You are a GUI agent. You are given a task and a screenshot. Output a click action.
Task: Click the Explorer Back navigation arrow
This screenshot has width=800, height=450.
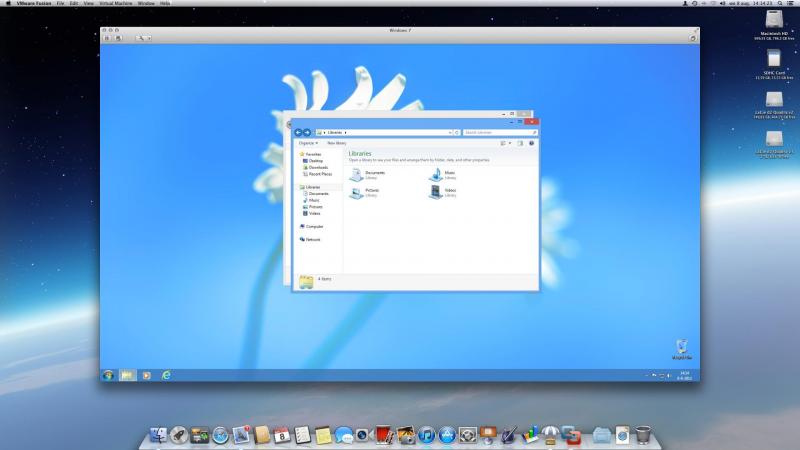(298, 132)
